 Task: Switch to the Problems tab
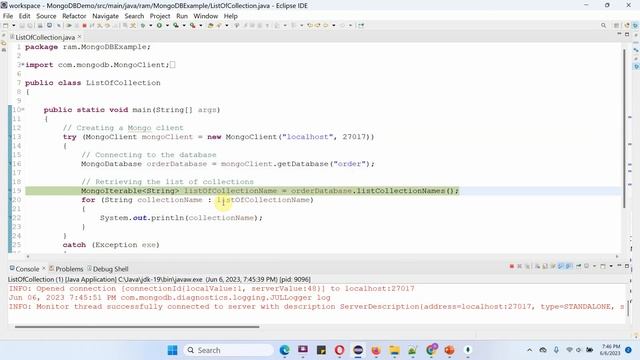click(x=69, y=269)
